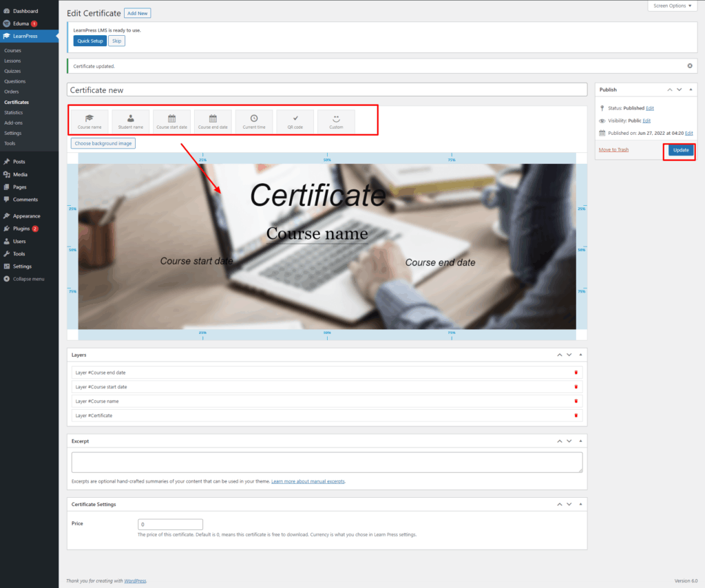Insert the Course end date field
The image size is (705, 588).
point(213,121)
